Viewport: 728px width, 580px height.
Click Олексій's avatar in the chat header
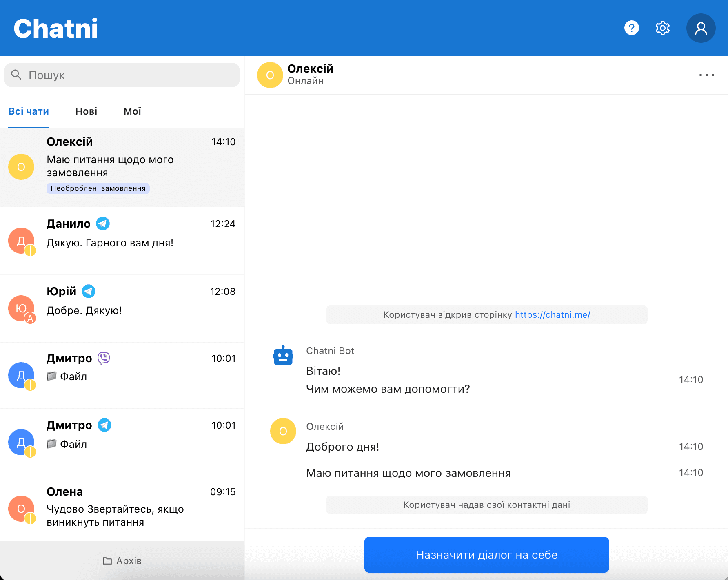tap(270, 75)
